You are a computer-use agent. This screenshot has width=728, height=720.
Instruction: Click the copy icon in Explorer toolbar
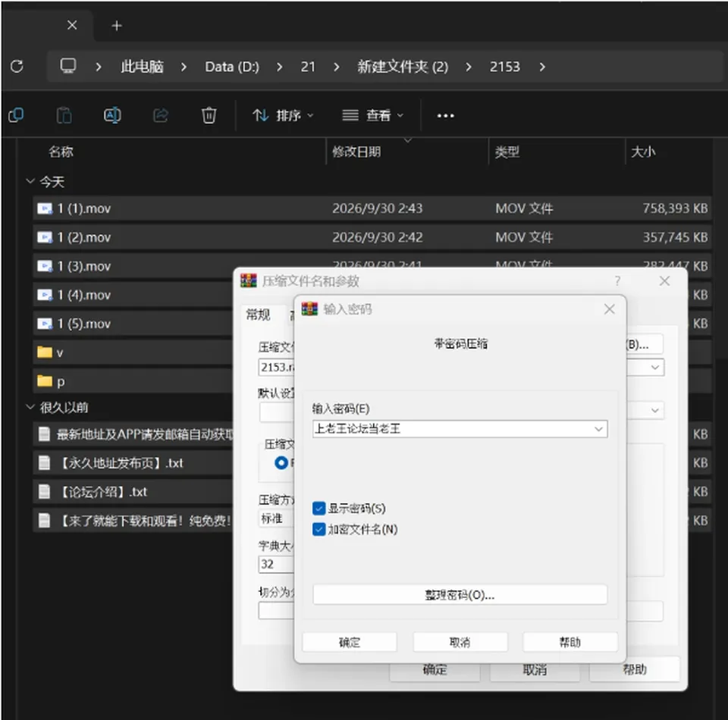(16, 115)
